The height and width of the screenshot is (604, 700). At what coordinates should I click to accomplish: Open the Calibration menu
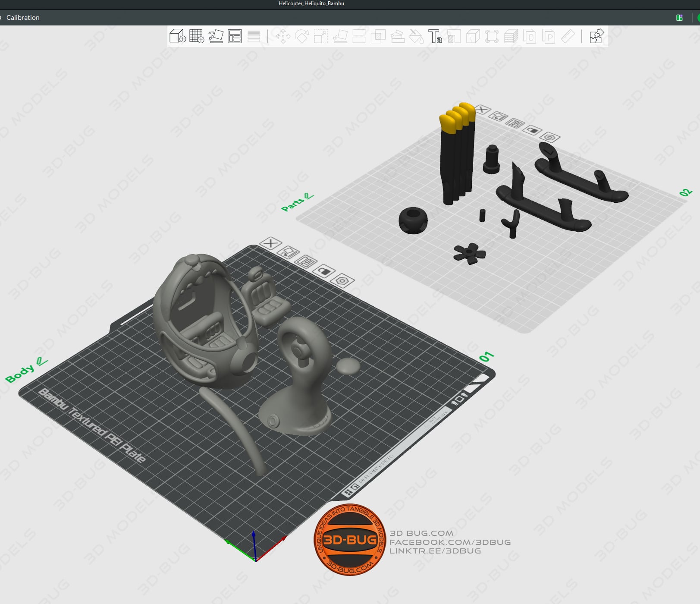point(23,18)
